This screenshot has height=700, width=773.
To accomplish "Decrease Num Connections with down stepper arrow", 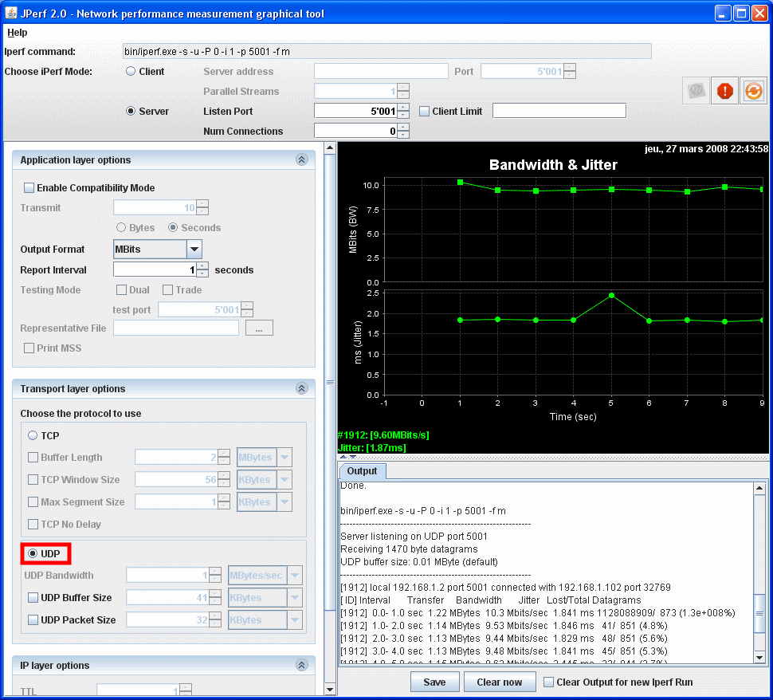I will pyautogui.click(x=404, y=135).
